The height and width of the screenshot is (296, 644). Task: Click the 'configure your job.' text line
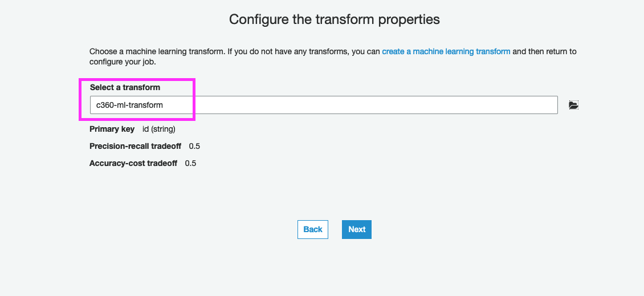pyautogui.click(x=123, y=62)
